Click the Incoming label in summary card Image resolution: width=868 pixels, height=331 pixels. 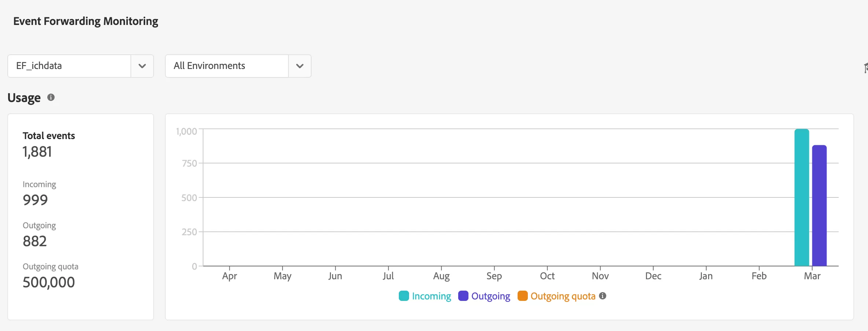(39, 184)
